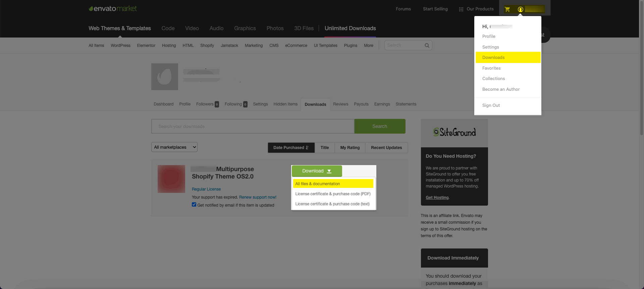
Task: Open the Payouts tab
Action: pos(361,104)
